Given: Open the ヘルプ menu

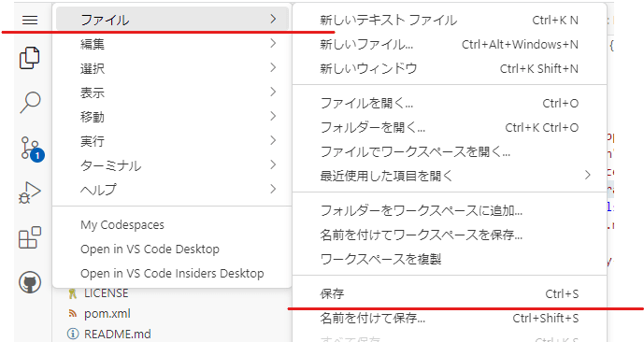Looking at the screenshot, I should [173, 190].
